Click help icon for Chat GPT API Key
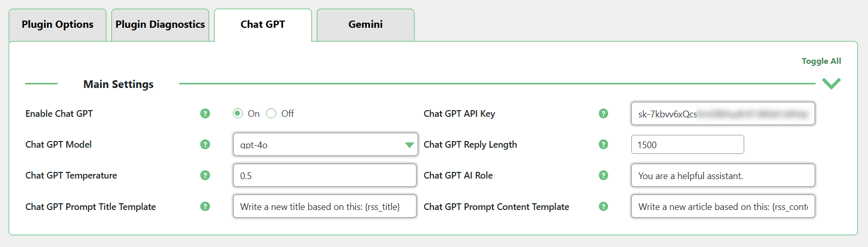 603,114
